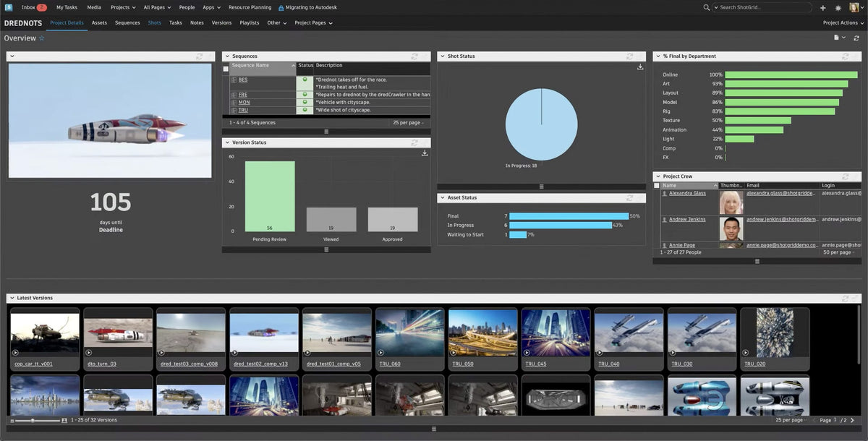
Task: Open the Playlists tab
Action: click(250, 23)
